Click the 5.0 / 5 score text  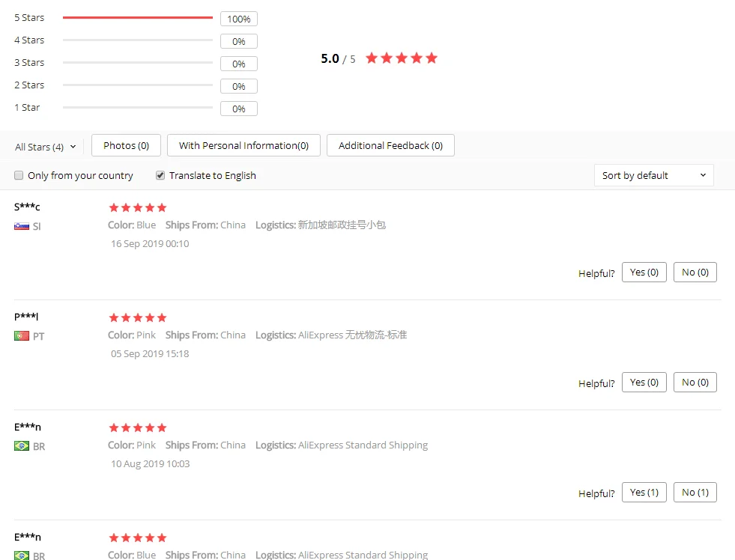(338, 59)
